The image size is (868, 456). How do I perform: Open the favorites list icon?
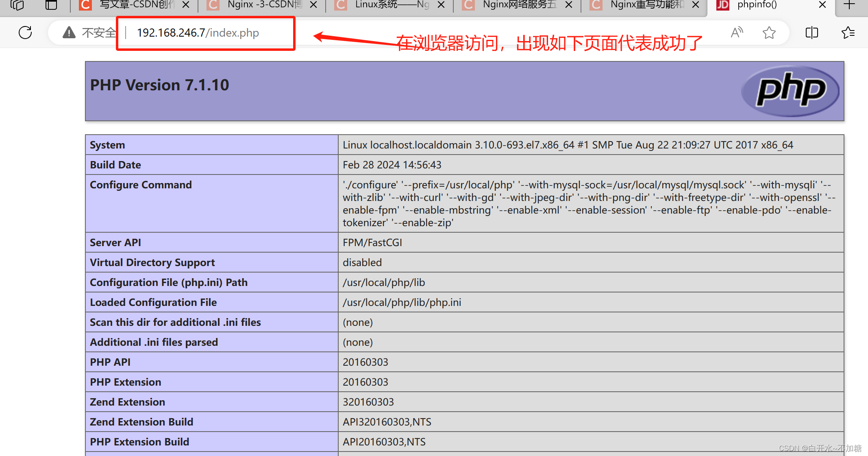pos(848,33)
